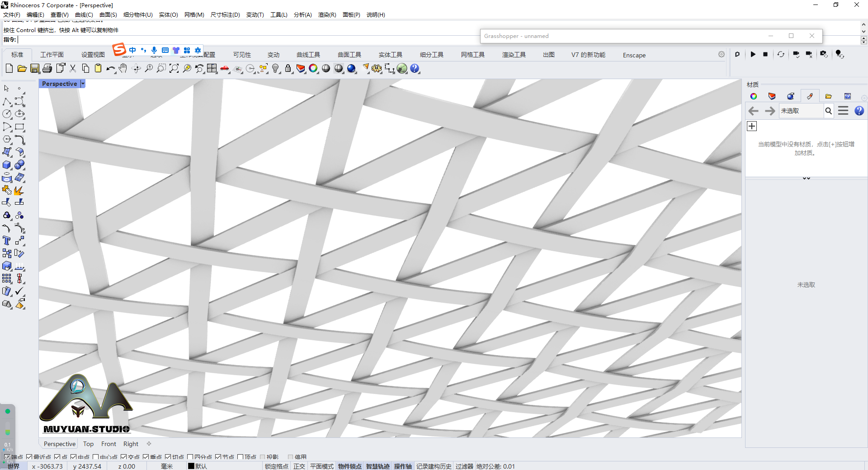Click the red car named-view icon
868x470 pixels.
225,68
